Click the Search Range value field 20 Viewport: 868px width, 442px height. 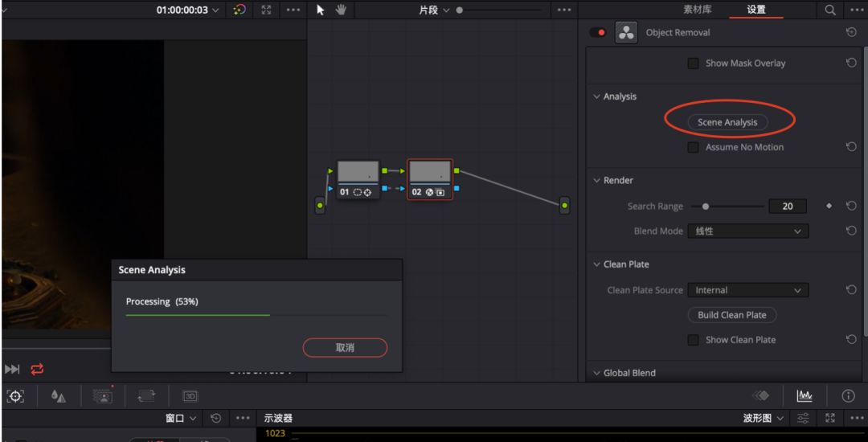(787, 207)
